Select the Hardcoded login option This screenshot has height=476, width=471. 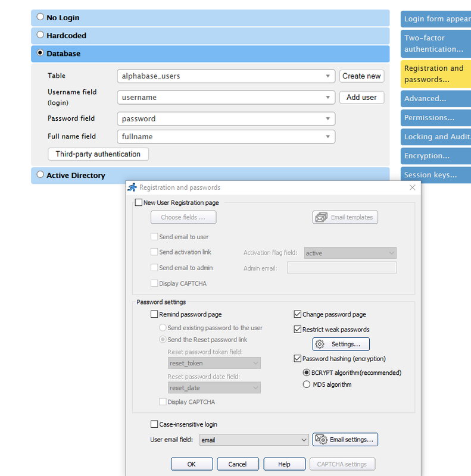tap(40, 35)
